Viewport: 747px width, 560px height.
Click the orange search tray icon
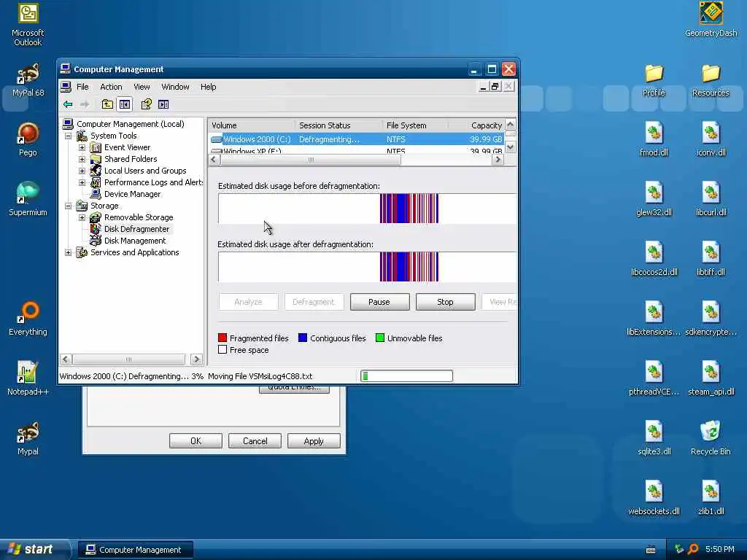(x=693, y=550)
